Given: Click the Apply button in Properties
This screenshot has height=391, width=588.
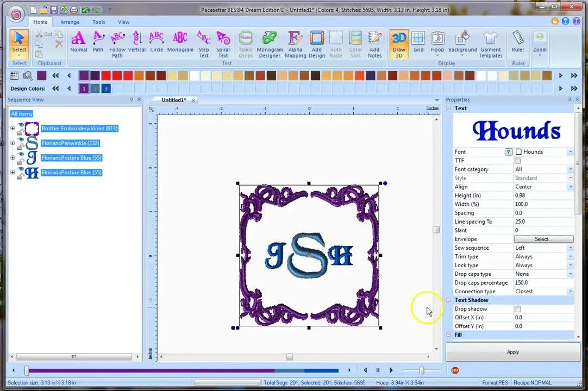Looking at the screenshot, I should (512, 351).
